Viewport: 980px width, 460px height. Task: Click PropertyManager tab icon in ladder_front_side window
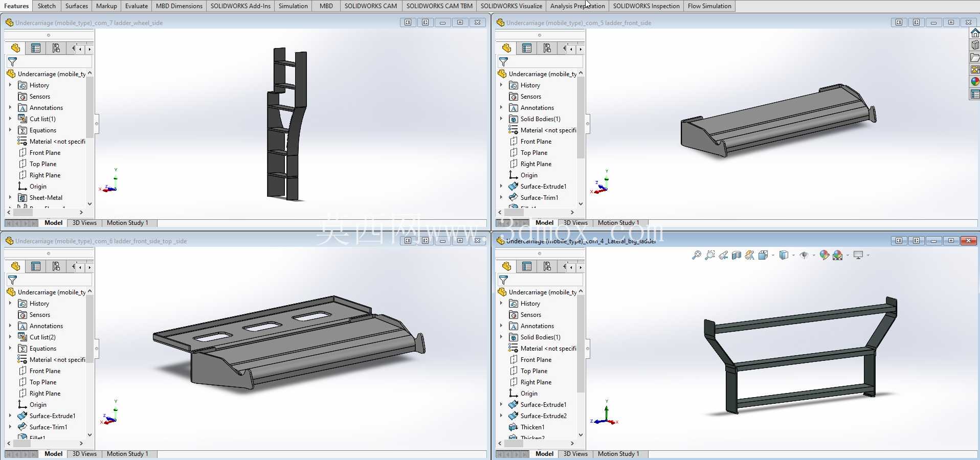[x=527, y=48]
